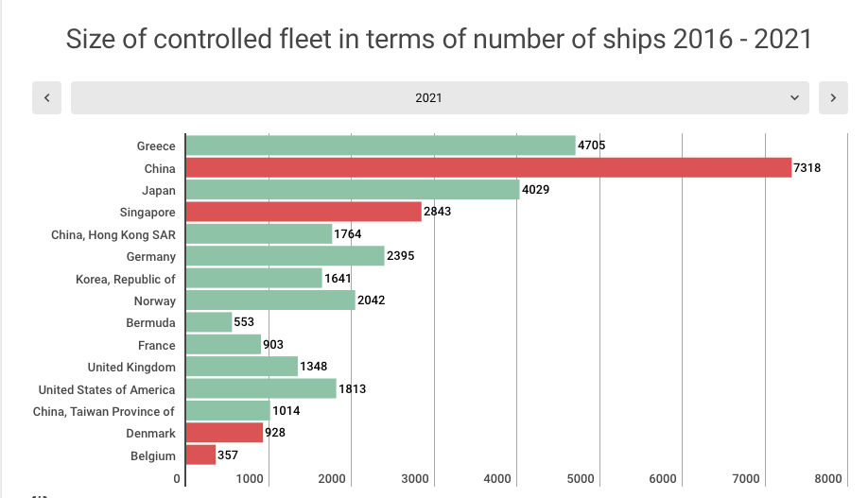This screenshot has height=498, width=868.
Task: Click the previous year arrow button
Action: [46, 97]
